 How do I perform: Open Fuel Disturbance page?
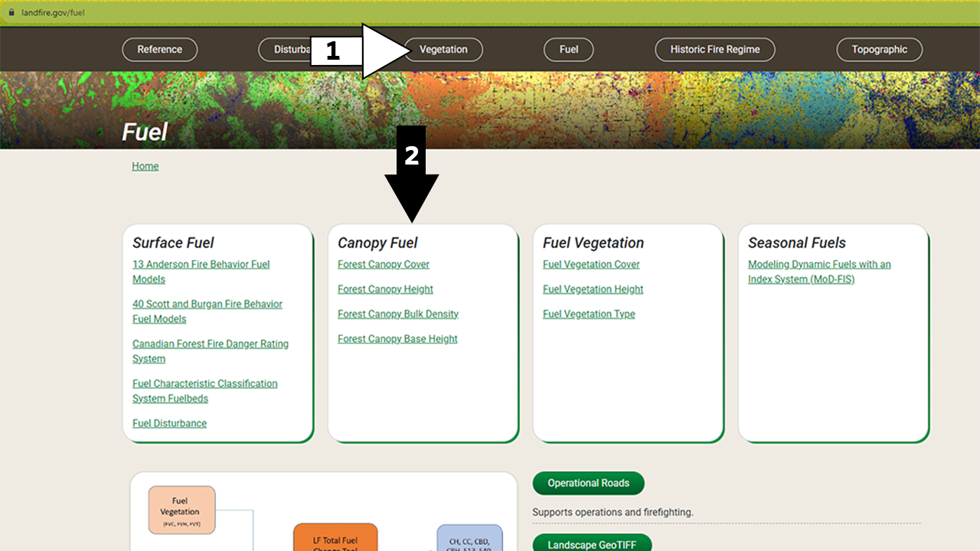169,422
